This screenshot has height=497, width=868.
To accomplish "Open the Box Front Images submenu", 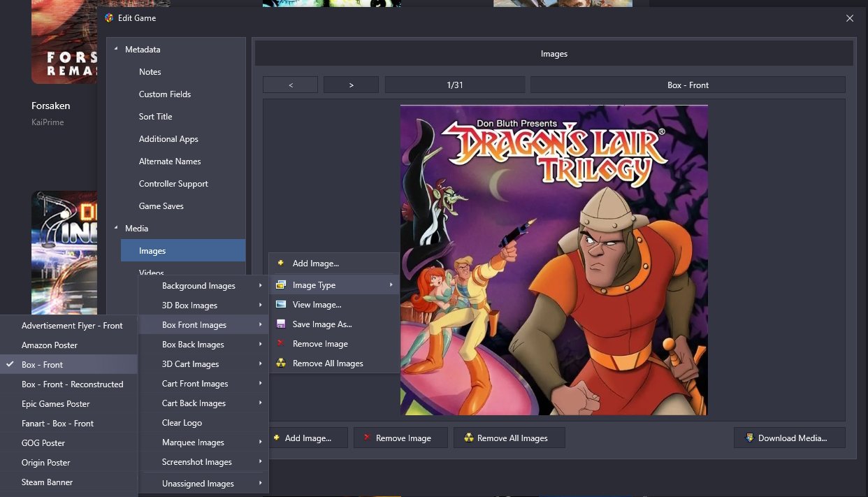I will (203, 325).
